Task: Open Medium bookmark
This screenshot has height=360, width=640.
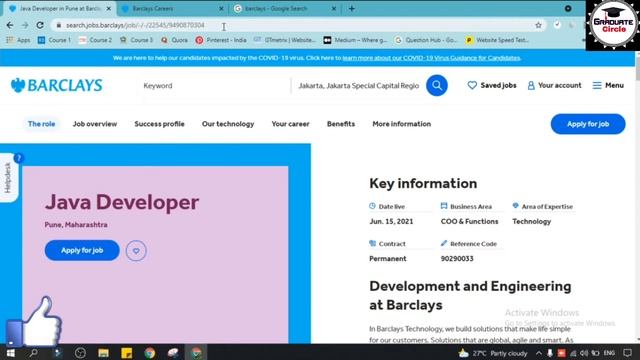Action: (355, 40)
